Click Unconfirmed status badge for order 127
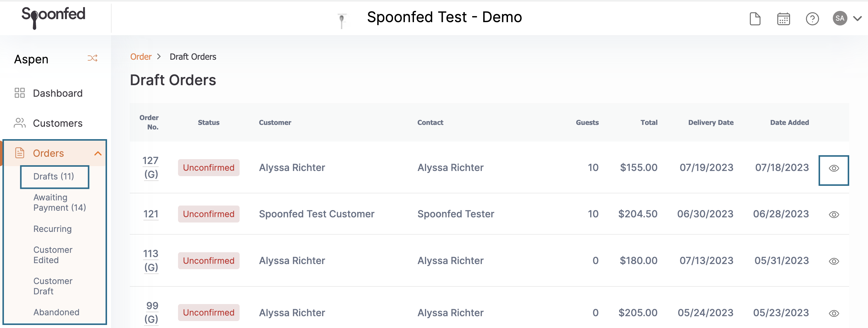868x328 pixels. (209, 167)
